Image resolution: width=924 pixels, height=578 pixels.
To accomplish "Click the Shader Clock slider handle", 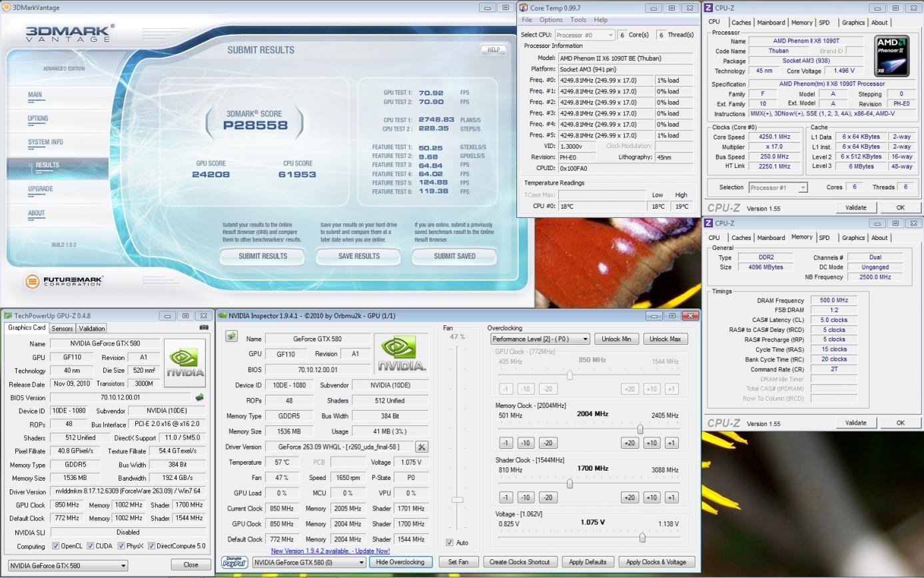I will click(x=570, y=483).
